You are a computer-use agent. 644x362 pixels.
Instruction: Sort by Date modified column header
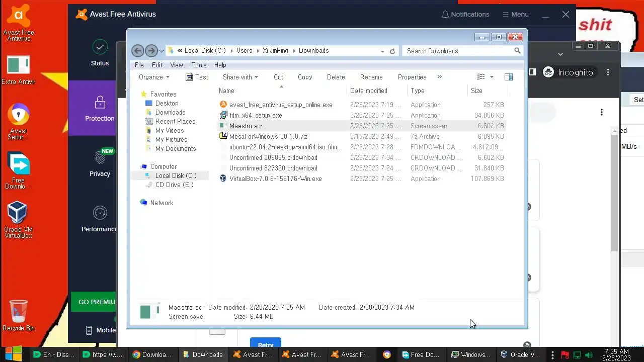(377, 90)
